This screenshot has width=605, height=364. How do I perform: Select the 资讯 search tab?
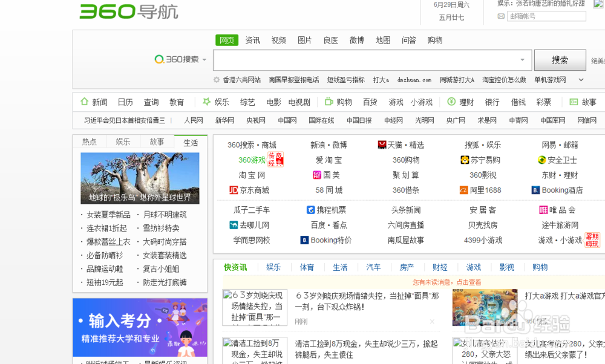[x=253, y=40]
